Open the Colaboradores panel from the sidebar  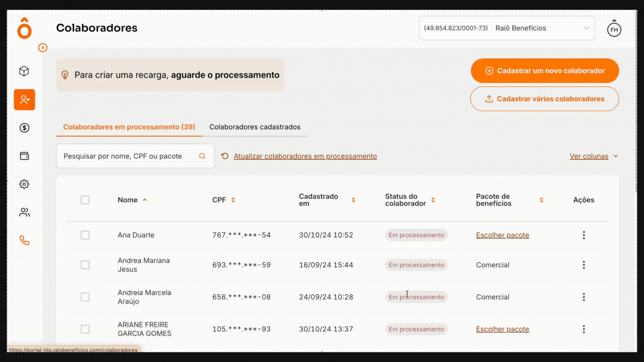pyautogui.click(x=24, y=100)
